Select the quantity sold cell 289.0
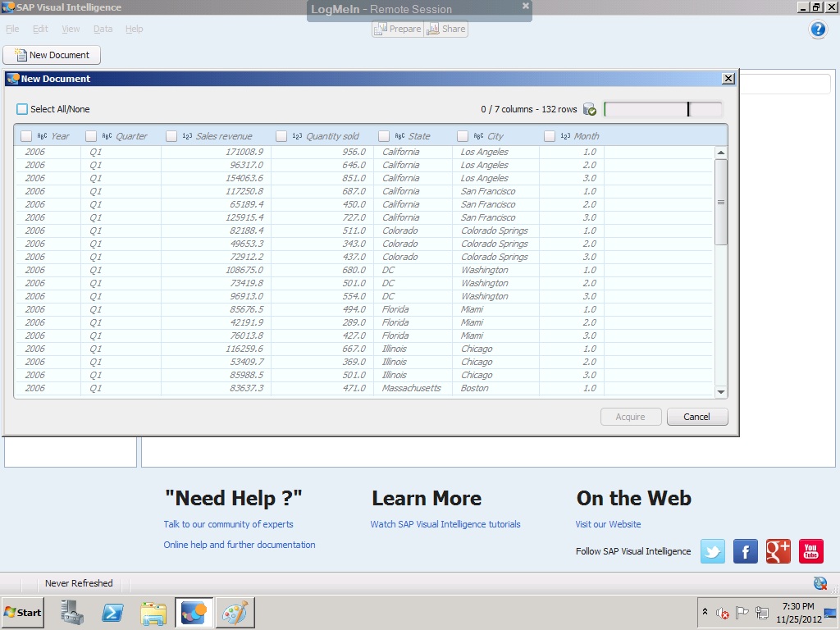 point(322,322)
